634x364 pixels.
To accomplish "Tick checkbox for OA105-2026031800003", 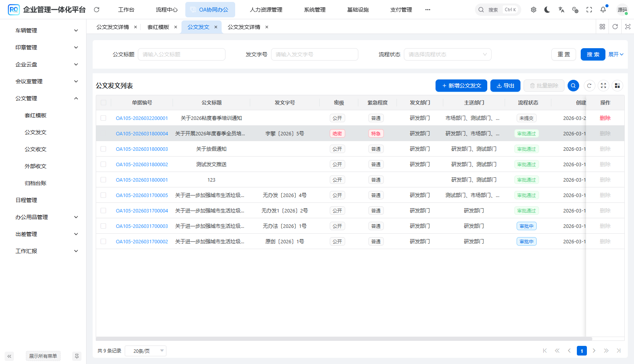I will click(x=103, y=149).
